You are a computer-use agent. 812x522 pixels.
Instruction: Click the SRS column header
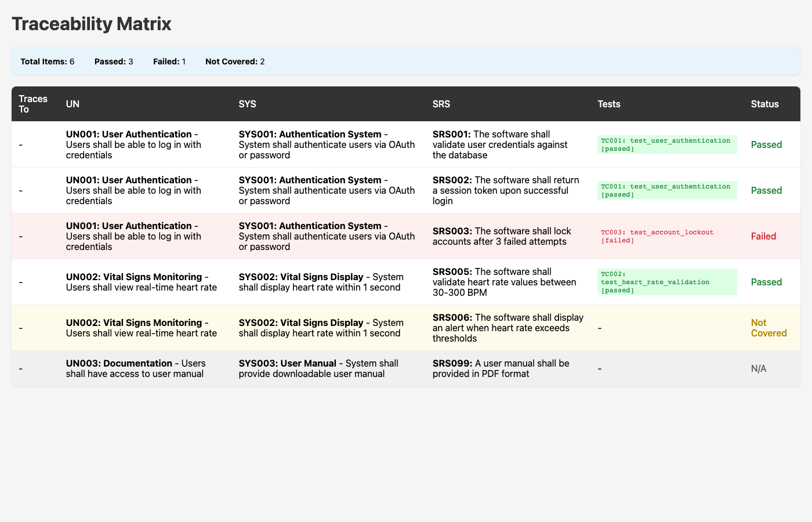(508, 104)
